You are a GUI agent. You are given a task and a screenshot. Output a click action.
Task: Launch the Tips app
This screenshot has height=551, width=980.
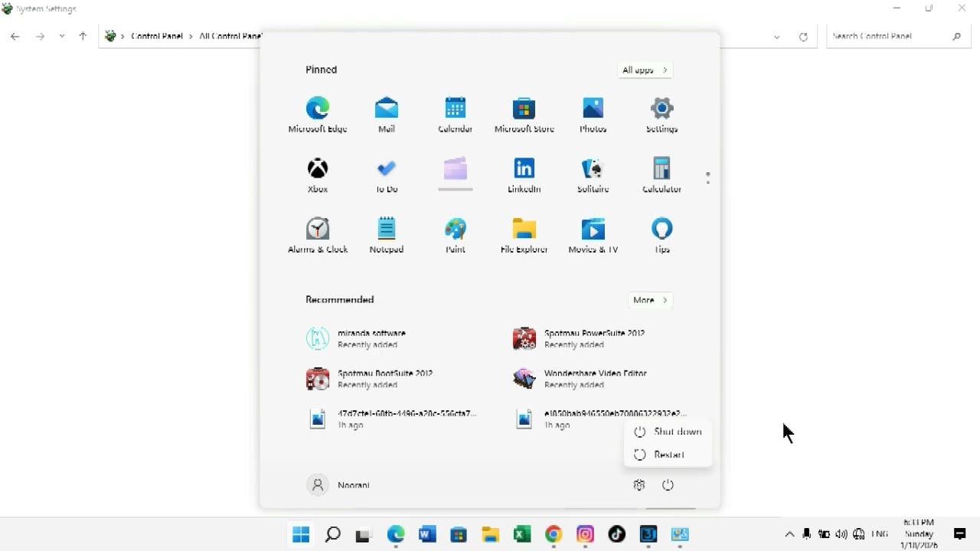(x=662, y=236)
